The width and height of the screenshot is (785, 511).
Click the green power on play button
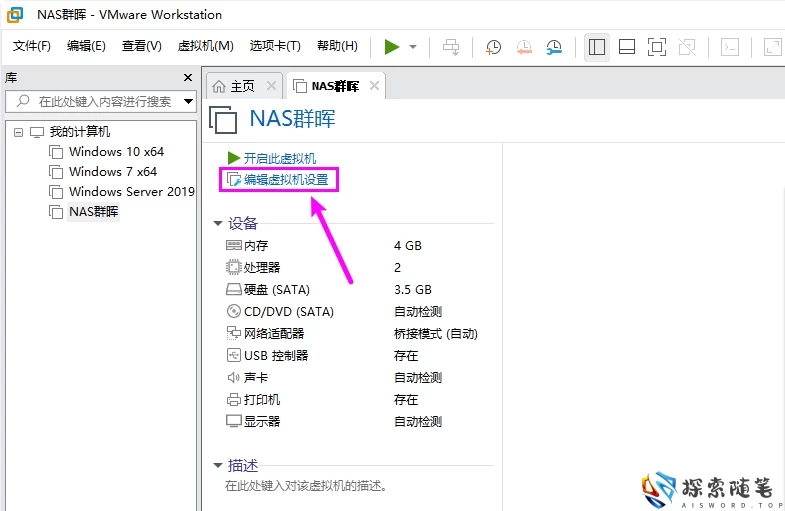(x=391, y=47)
